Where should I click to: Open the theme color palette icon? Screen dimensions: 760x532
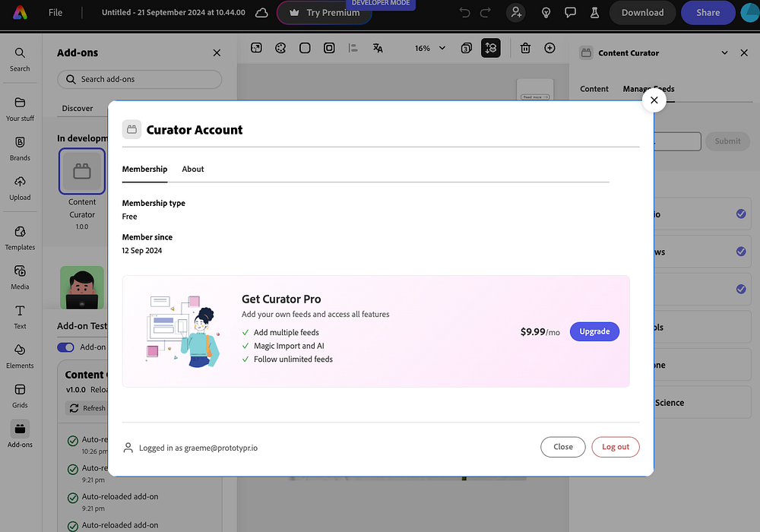[x=280, y=48]
